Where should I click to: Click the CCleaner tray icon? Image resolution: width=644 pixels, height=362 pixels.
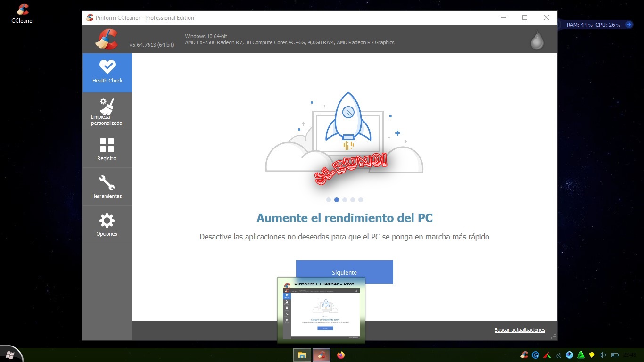524,355
